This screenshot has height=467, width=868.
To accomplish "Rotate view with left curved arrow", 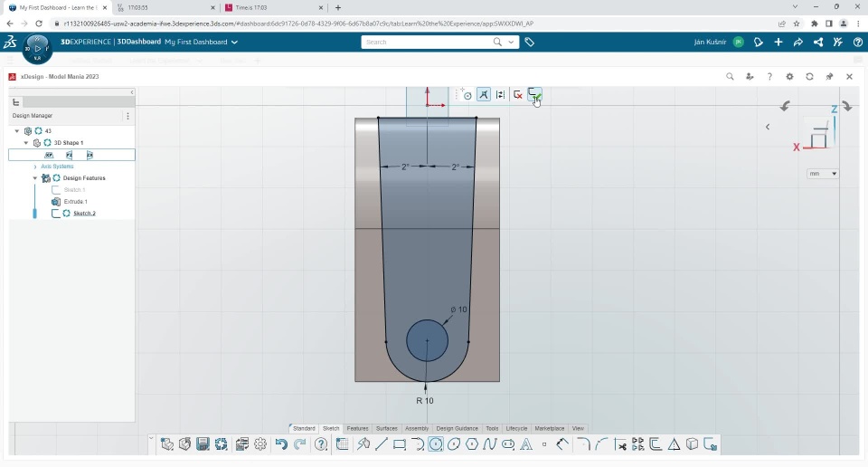I will tap(785, 106).
